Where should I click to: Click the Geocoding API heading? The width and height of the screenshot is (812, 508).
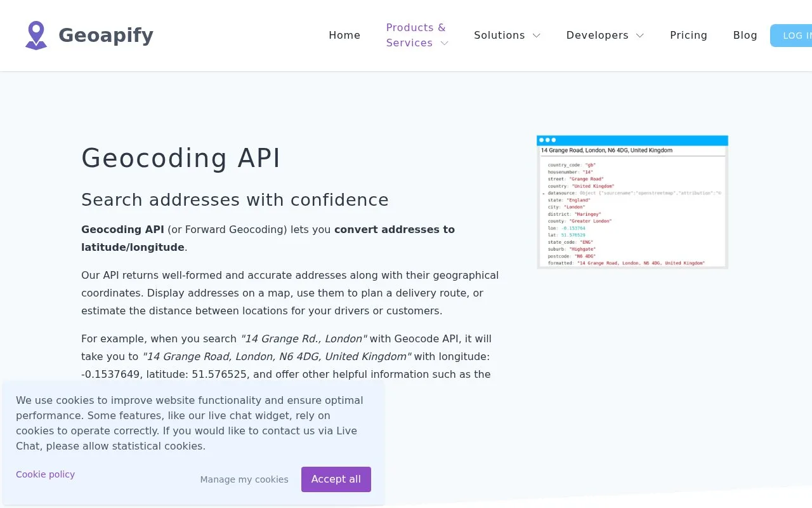pos(181,158)
